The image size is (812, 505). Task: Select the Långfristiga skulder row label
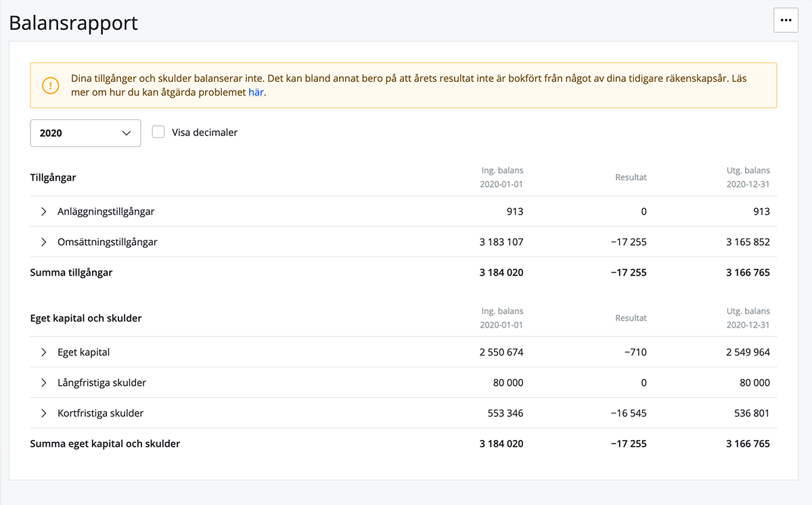click(101, 382)
